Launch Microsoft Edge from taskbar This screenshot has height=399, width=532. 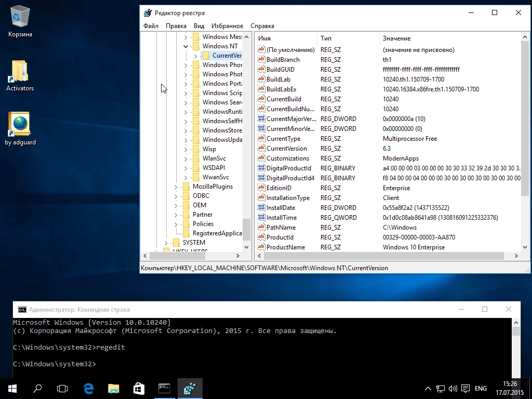(x=88, y=389)
